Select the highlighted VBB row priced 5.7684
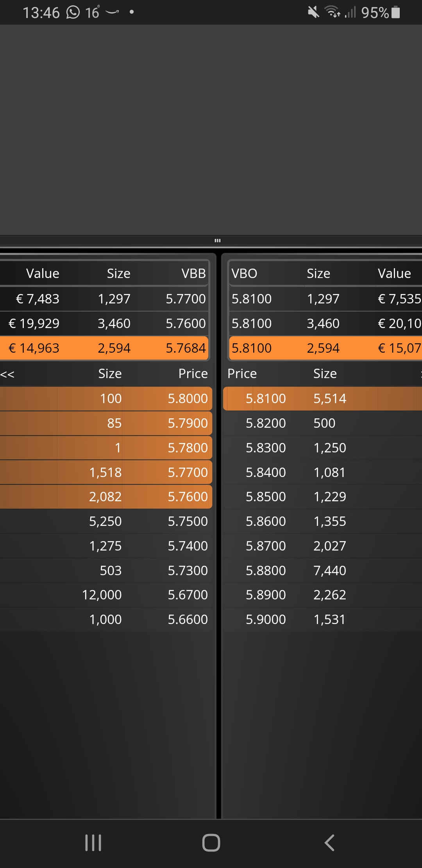 pyautogui.click(x=104, y=348)
